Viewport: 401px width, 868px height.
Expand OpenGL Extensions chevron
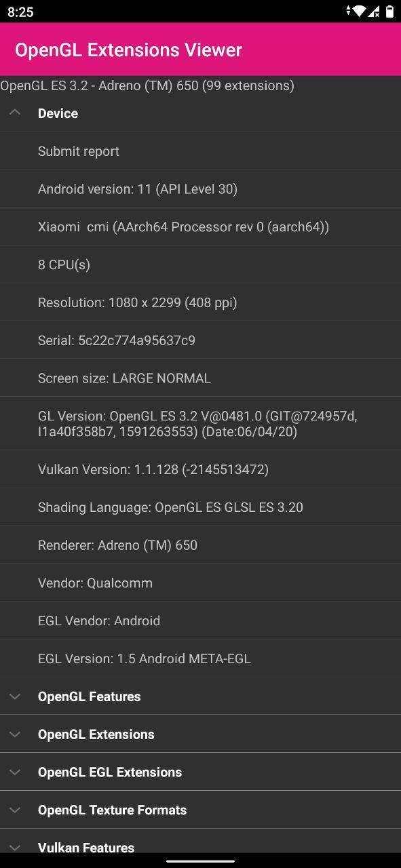tap(15, 734)
